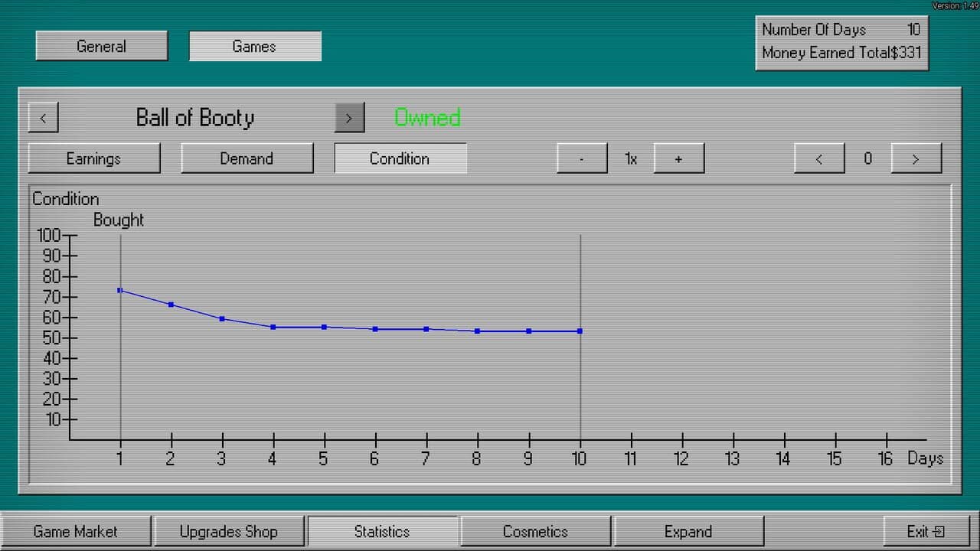Click the Number Of Days value
The height and width of the screenshot is (551, 980).
(913, 30)
